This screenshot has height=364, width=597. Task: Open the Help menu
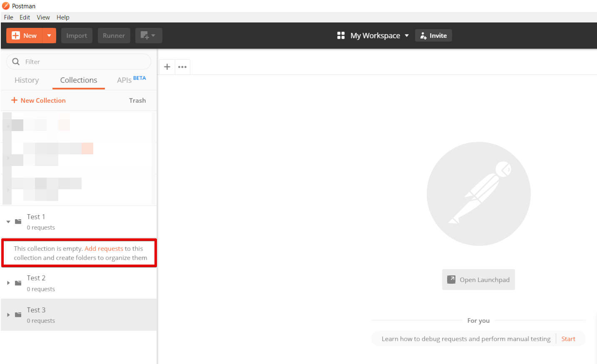[x=63, y=17]
